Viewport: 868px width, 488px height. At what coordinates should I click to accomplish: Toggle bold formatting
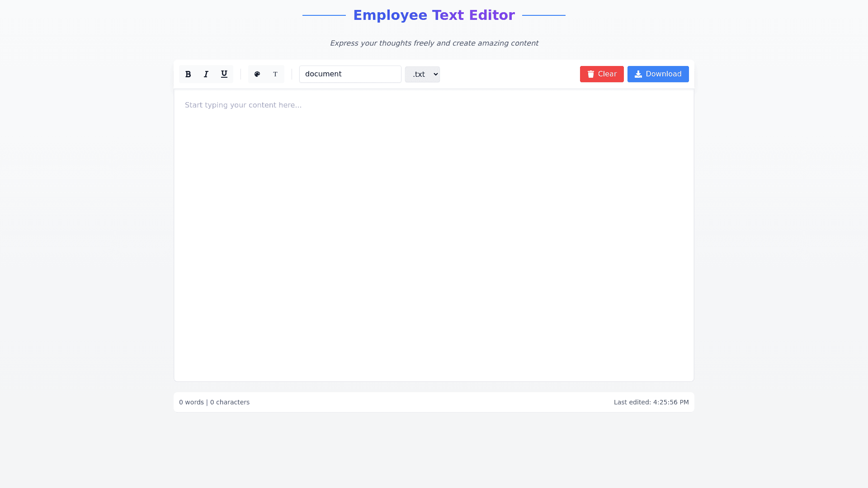pos(188,74)
